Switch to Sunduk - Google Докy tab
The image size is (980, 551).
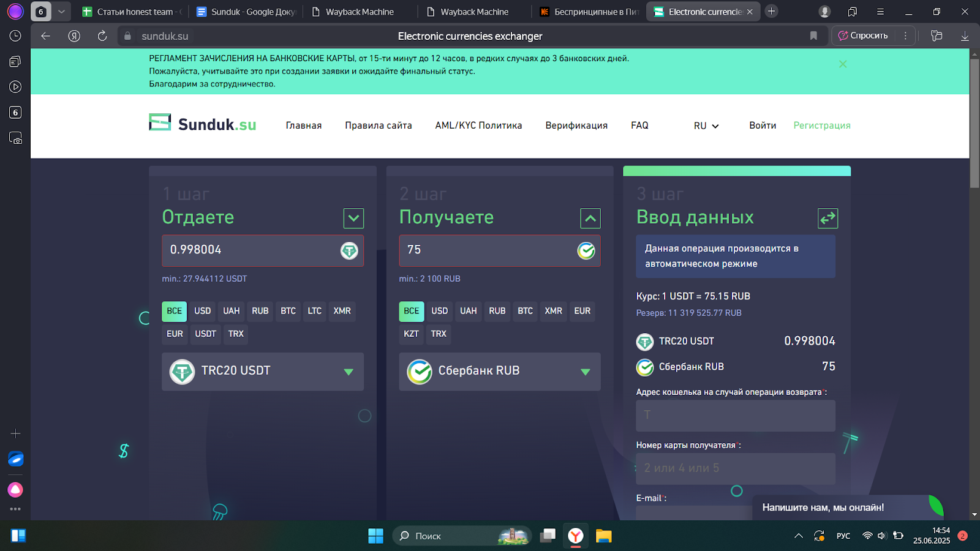click(x=245, y=12)
